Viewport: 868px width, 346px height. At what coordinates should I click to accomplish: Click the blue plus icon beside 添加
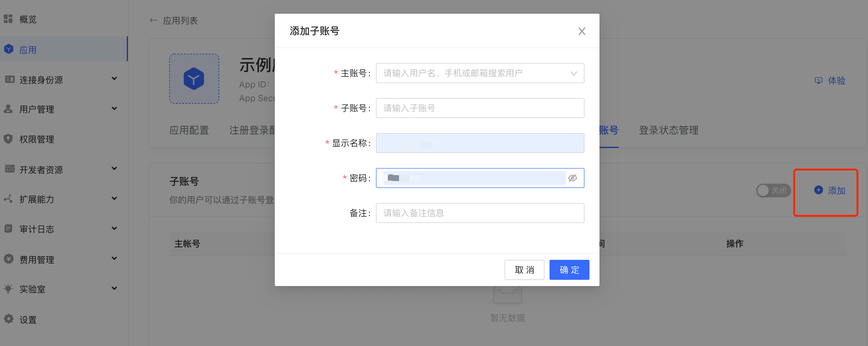click(x=818, y=190)
